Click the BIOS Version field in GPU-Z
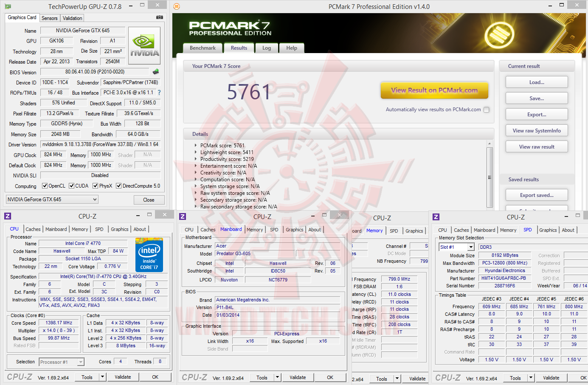The image size is (588, 385). [95, 72]
